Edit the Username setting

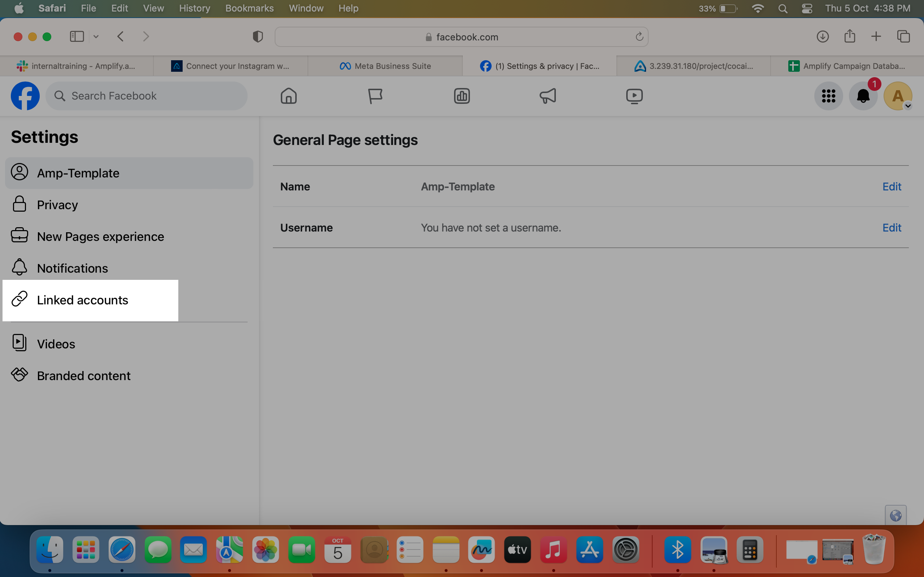coord(892,228)
